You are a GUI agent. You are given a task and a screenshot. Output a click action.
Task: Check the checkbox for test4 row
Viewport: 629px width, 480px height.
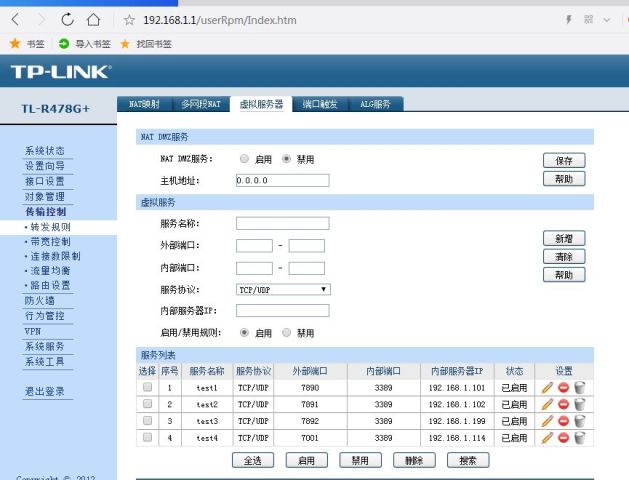(148, 437)
